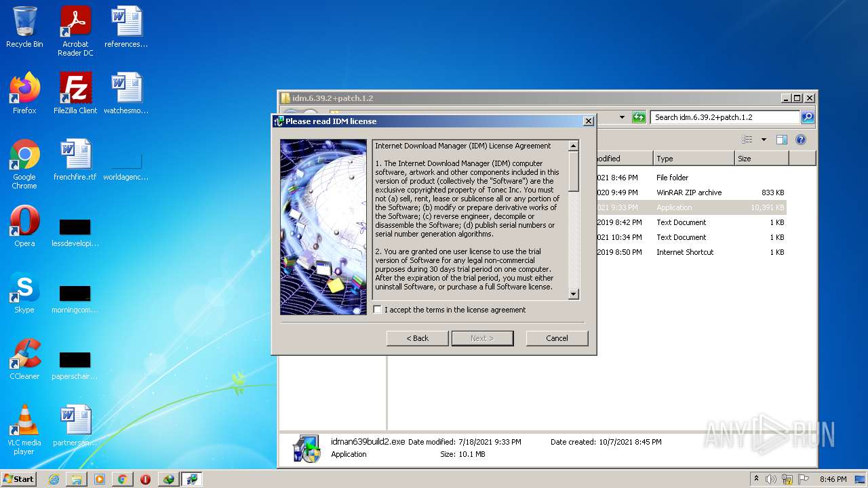
Task: Change the view with the Explorer view icon
Action: (747, 140)
